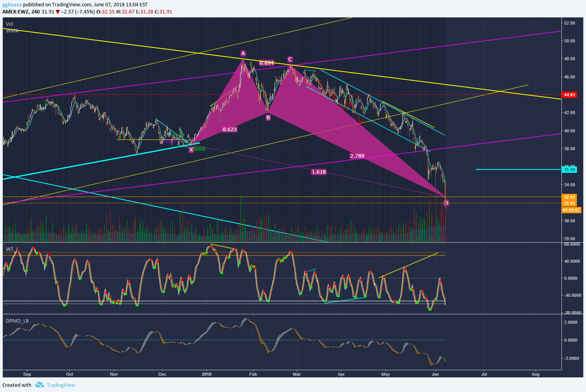Click the 50.00 price axis value

(569, 41)
